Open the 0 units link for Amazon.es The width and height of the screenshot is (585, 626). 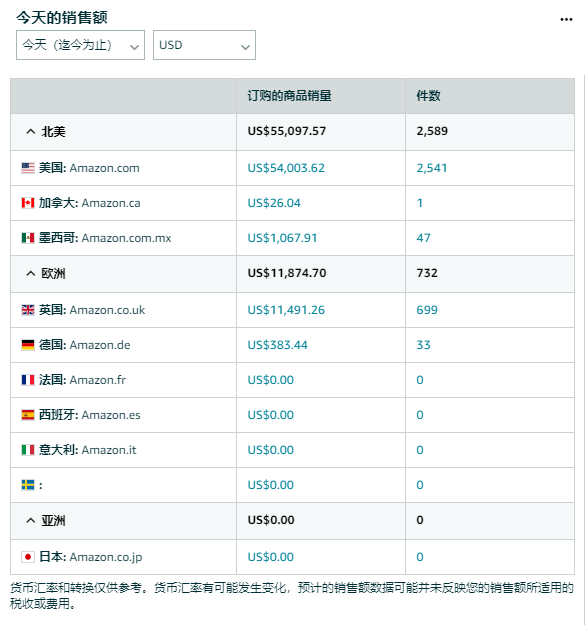click(420, 415)
